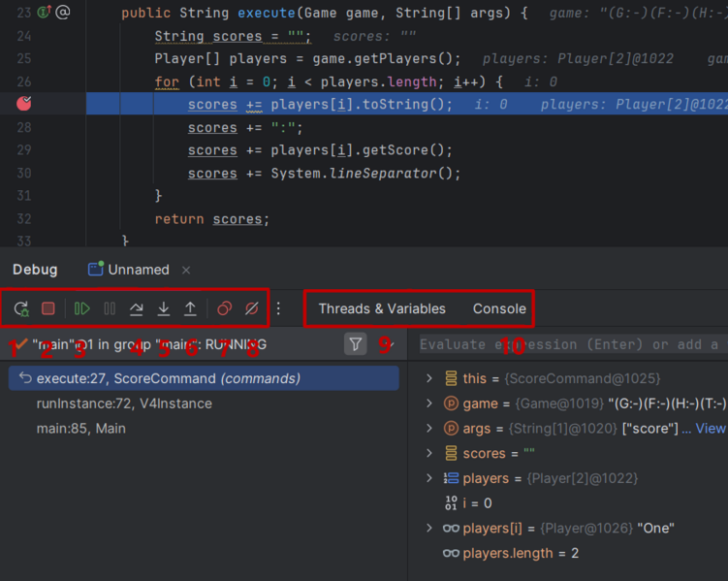Step into the method call
Screen dimensions: 728x581
click(x=164, y=308)
